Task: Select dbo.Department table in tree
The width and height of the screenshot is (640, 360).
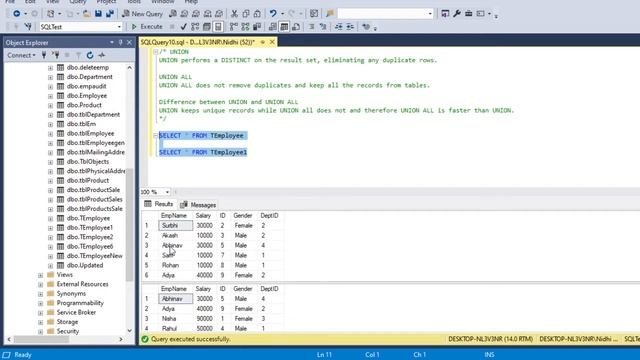Action: (89, 77)
